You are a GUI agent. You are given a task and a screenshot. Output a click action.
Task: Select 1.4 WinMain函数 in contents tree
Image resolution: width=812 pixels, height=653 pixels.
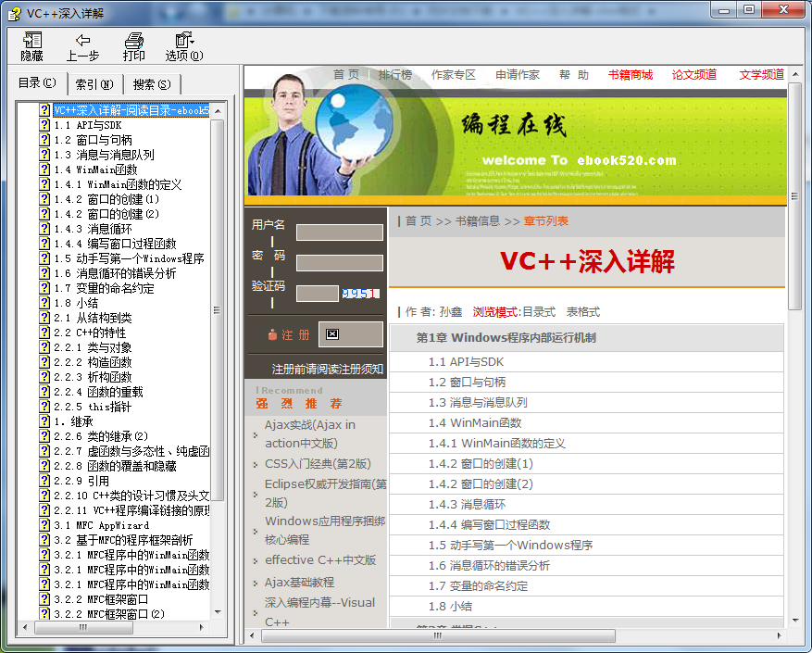click(95, 170)
